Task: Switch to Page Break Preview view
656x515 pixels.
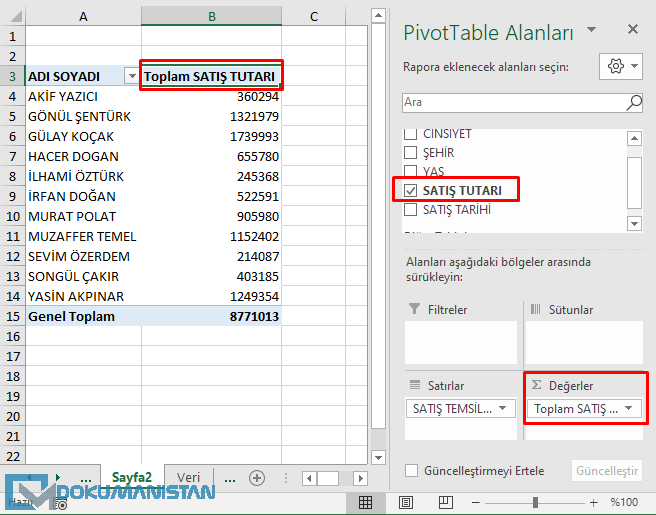Action: tap(446, 502)
